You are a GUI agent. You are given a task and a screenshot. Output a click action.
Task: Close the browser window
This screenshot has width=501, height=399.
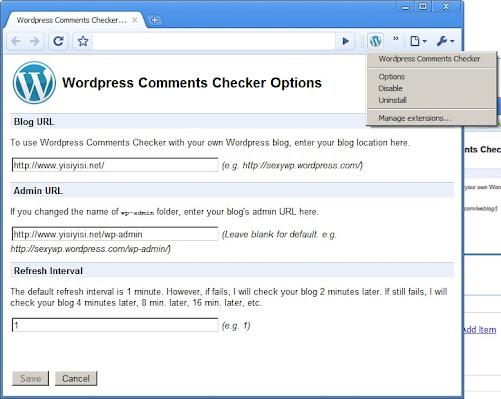[446, 7]
